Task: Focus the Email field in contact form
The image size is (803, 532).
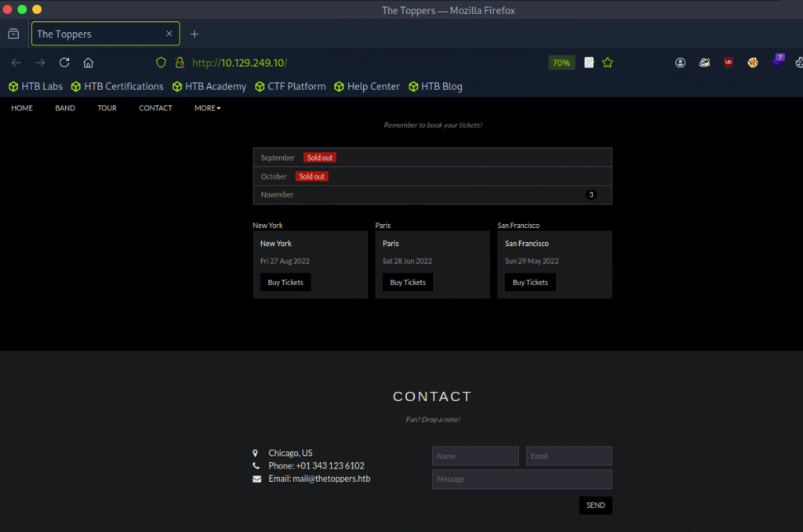Action: pyautogui.click(x=569, y=456)
